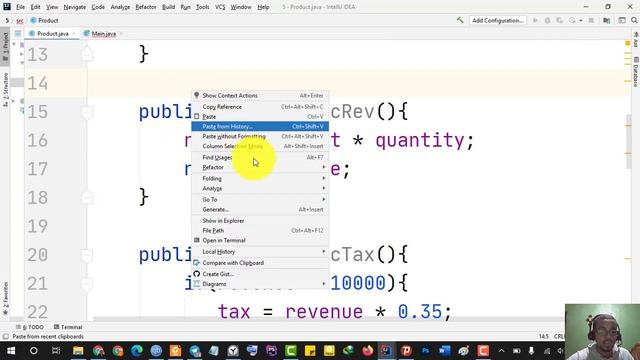Expand the Analyze submenu in context menu
The width and height of the screenshot is (640, 360).
(x=260, y=188)
